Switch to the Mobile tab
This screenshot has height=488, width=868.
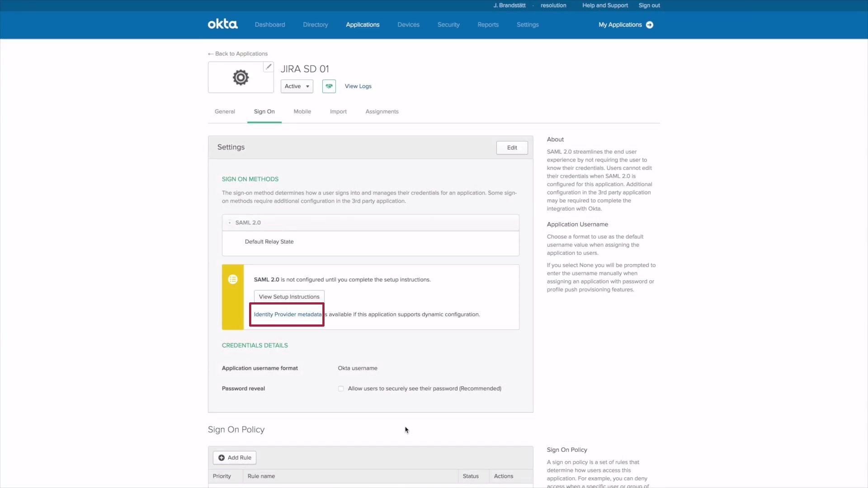(x=302, y=112)
